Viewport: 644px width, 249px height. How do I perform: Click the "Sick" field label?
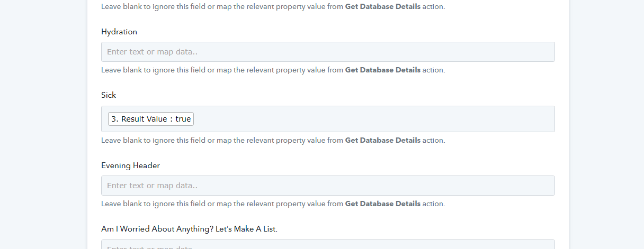coord(109,95)
